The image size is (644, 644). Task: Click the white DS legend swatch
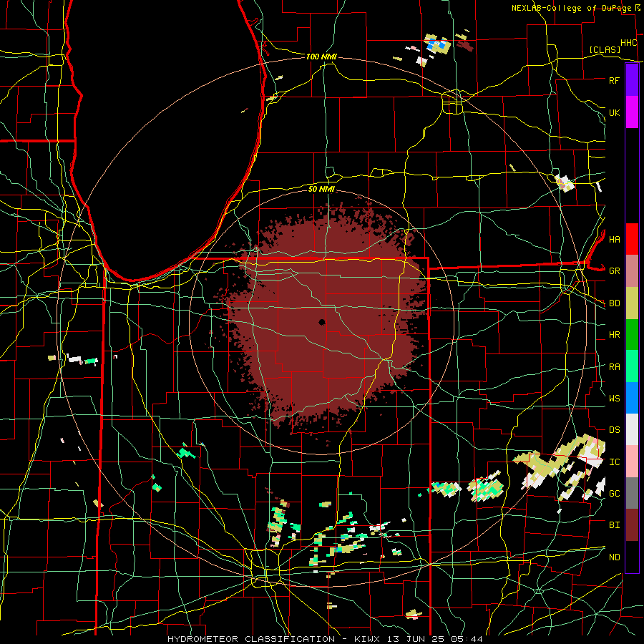(632, 429)
